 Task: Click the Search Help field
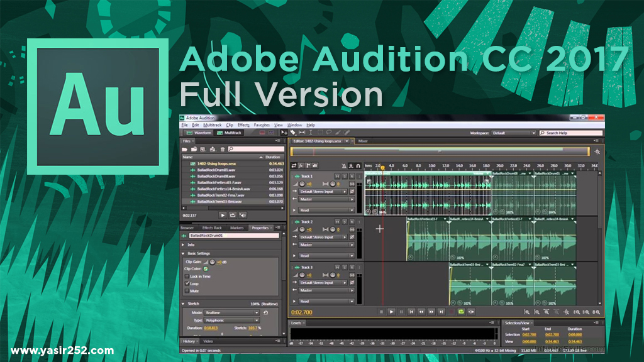[571, 133]
